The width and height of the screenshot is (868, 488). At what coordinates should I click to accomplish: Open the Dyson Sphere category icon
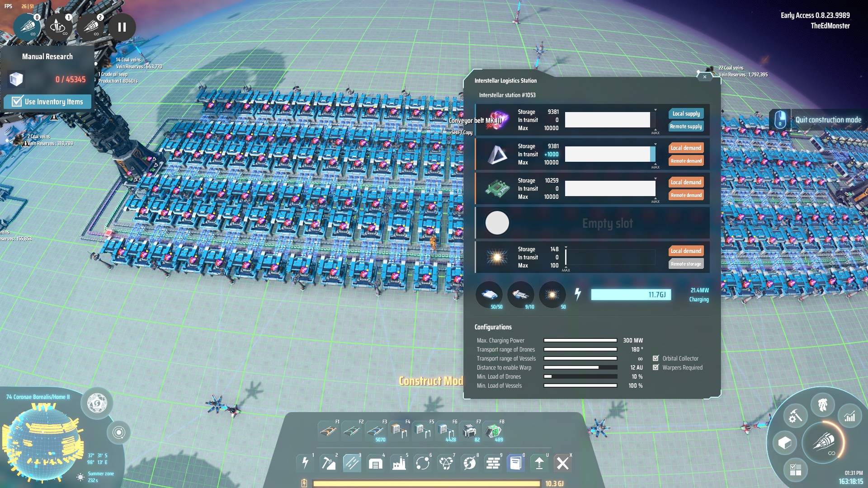tap(469, 463)
